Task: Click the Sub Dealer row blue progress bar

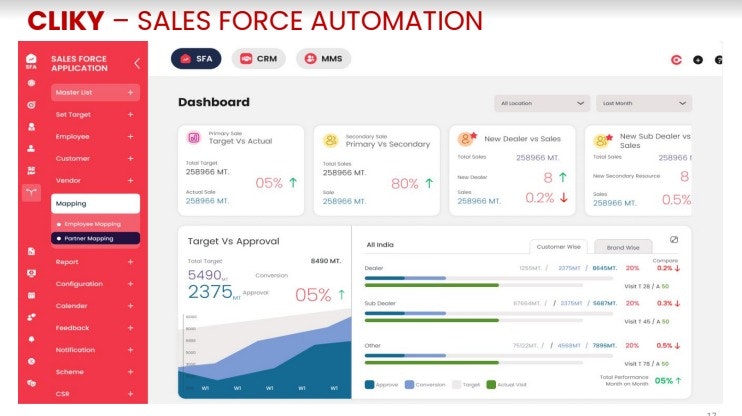Action: (405, 313)
